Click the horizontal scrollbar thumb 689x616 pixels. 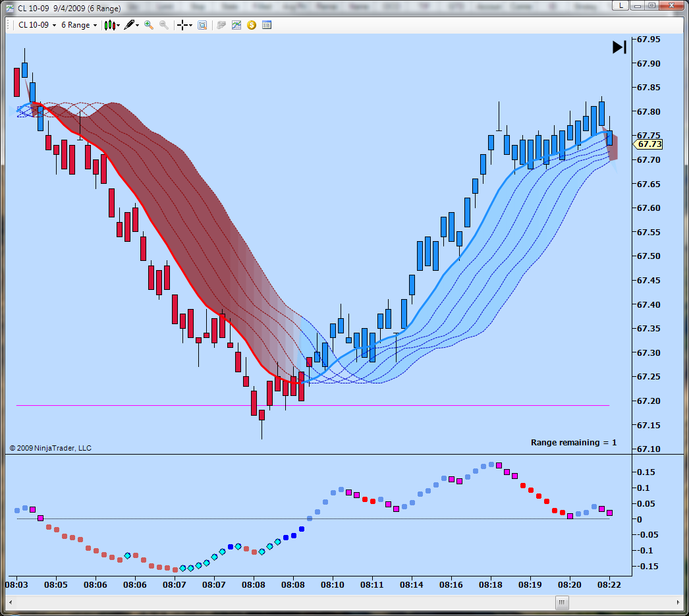pos(562,603)
